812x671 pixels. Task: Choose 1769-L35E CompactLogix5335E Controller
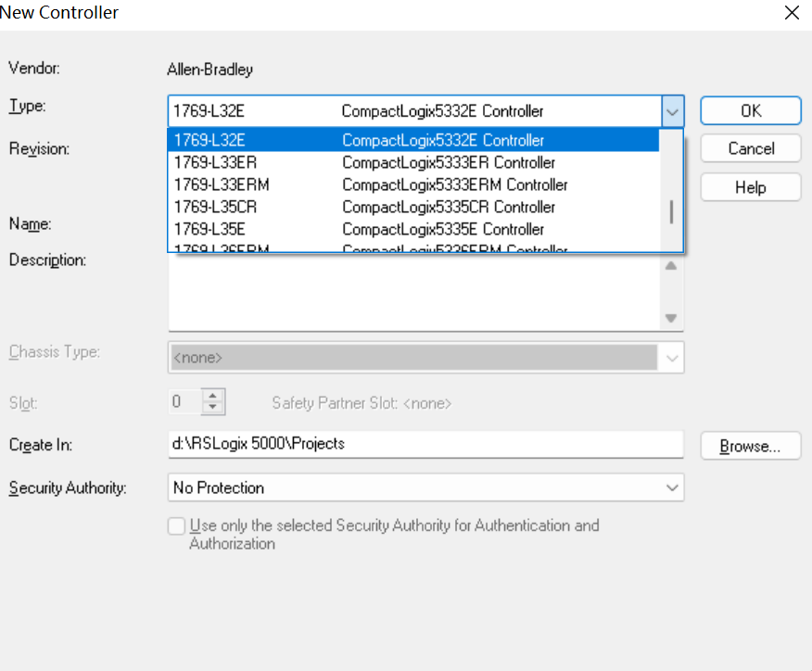pyautogui.click(x=412, y=229)
